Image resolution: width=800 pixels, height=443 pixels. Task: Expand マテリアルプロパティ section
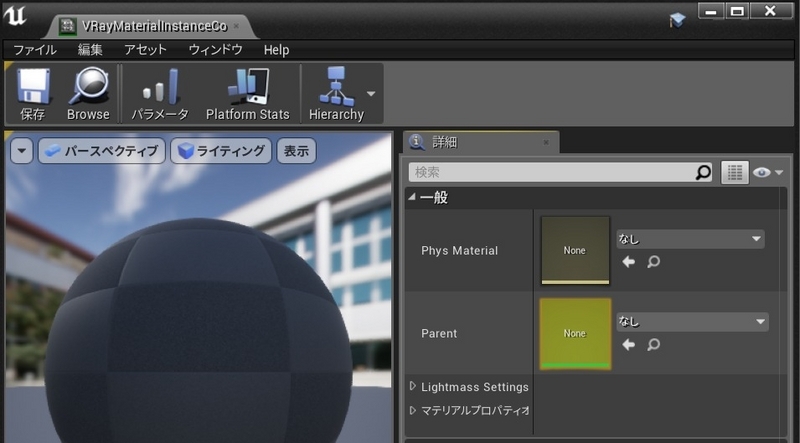tap(413, 410)
